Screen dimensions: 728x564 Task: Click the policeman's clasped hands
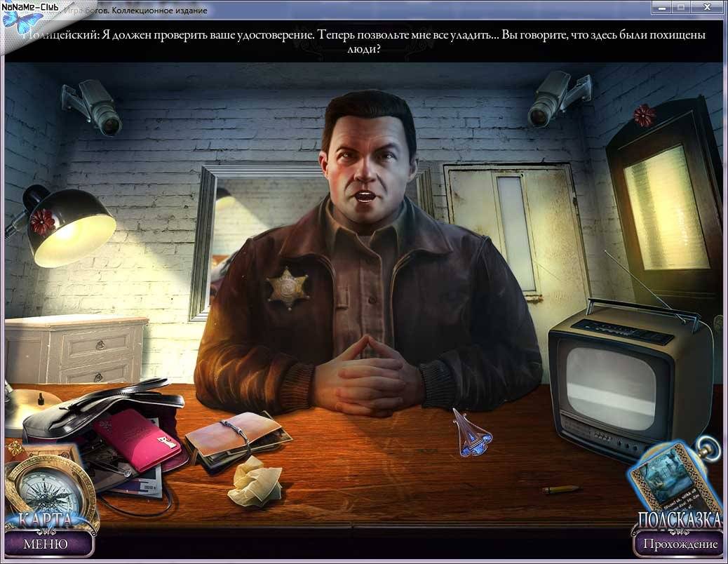pyautogui.click(x=368, y=376)
